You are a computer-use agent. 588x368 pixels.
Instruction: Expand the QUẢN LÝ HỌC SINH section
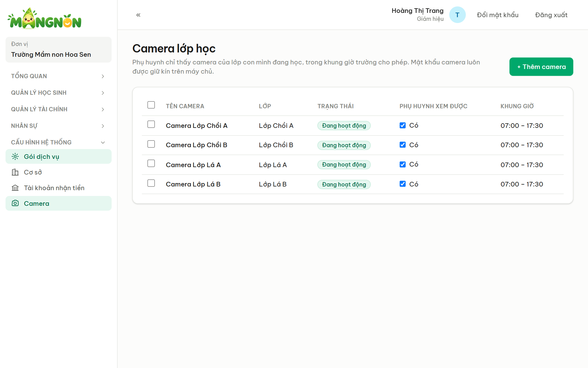[x=58, y=93]
